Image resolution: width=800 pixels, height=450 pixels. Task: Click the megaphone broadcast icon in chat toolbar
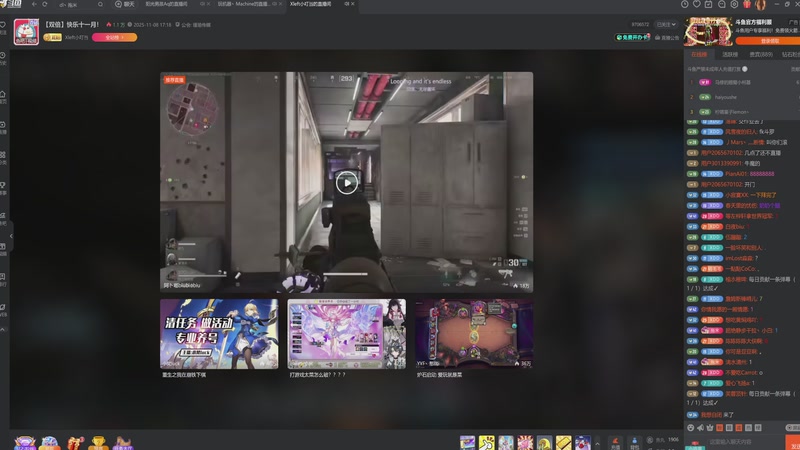pos(700,428)
